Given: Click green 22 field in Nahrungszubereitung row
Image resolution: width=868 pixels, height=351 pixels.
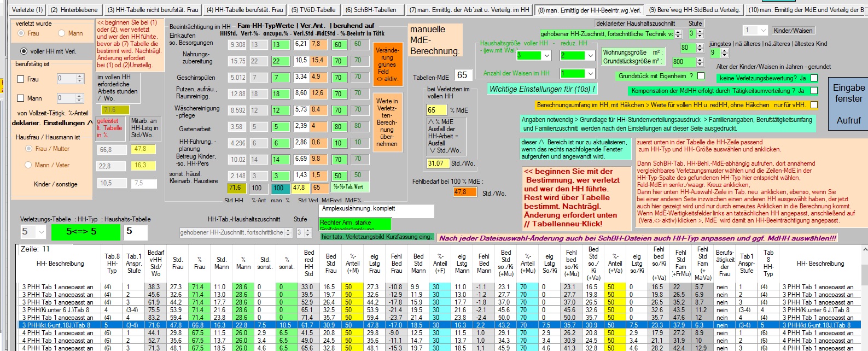Looking at the screenshot, I should 282,61.
